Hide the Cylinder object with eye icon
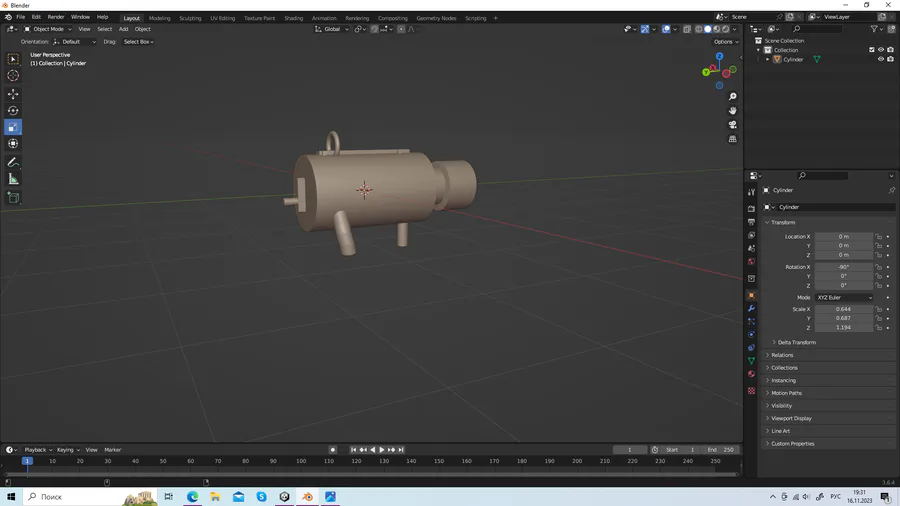 pos(881,59)
